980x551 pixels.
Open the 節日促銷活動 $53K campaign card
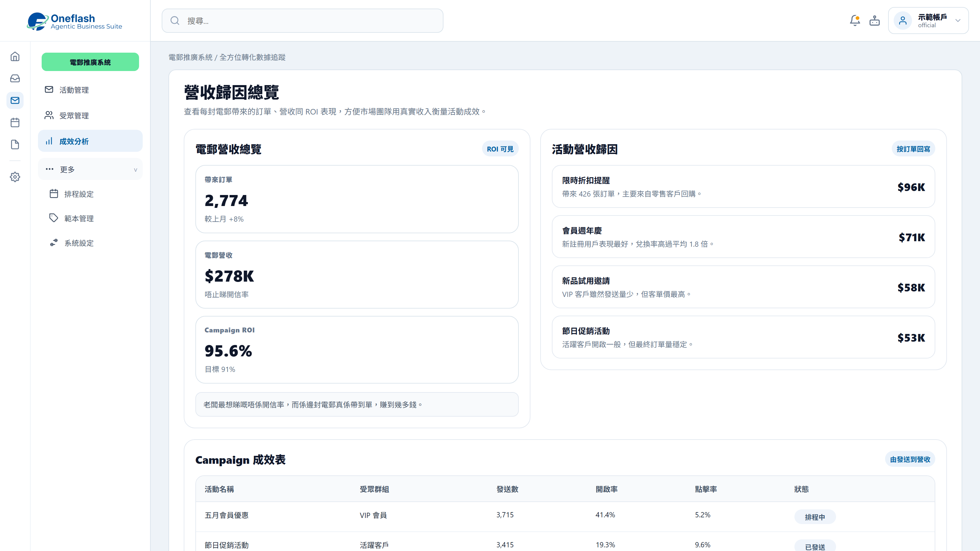pyautogui.click(x=743, y=337)
